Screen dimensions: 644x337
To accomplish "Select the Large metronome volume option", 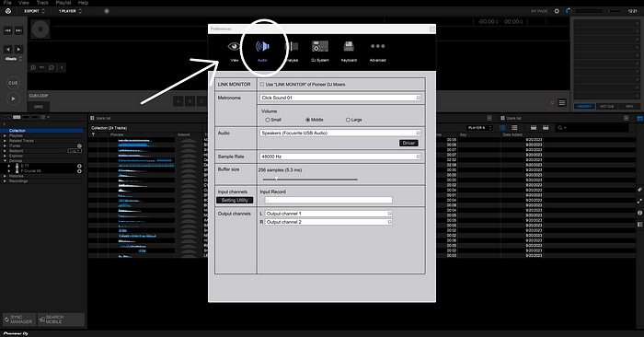I will tap(348, 120).
